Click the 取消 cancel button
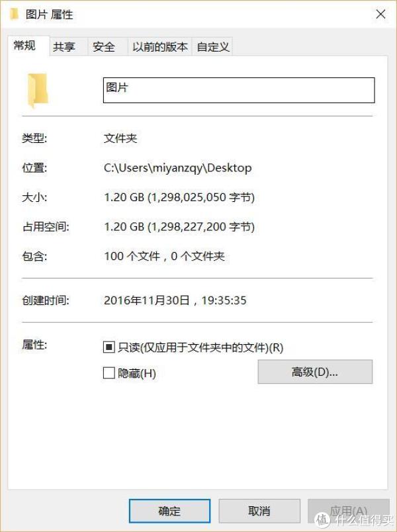The width and height of the screenshot is (397, 532). 259,511
